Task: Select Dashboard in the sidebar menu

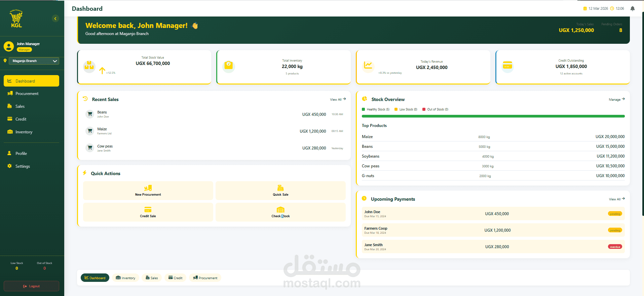Action: 31,81
